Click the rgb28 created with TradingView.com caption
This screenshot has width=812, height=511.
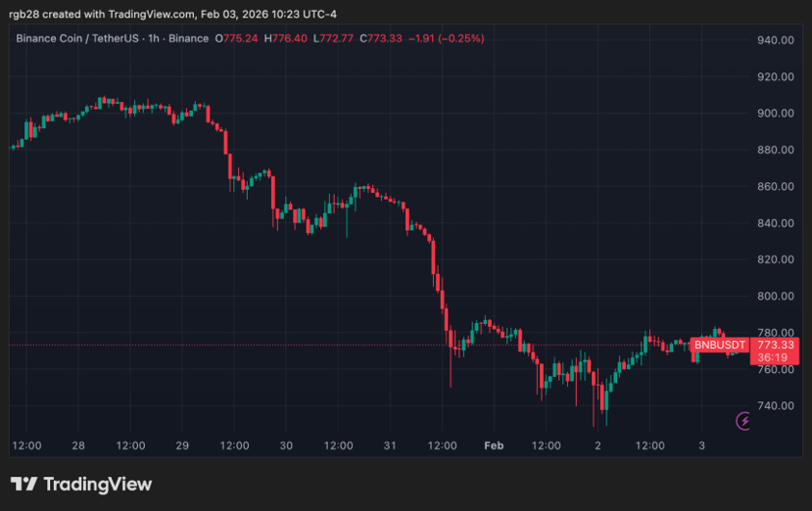click(173, 14)
